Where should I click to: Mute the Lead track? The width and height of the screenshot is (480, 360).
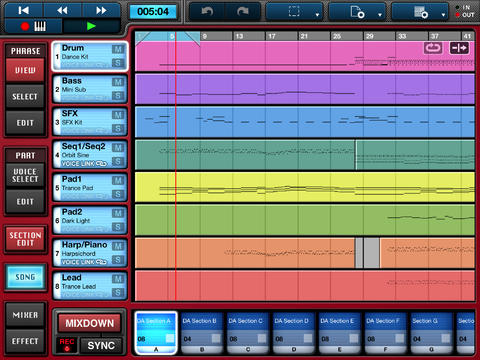[118, 279]
